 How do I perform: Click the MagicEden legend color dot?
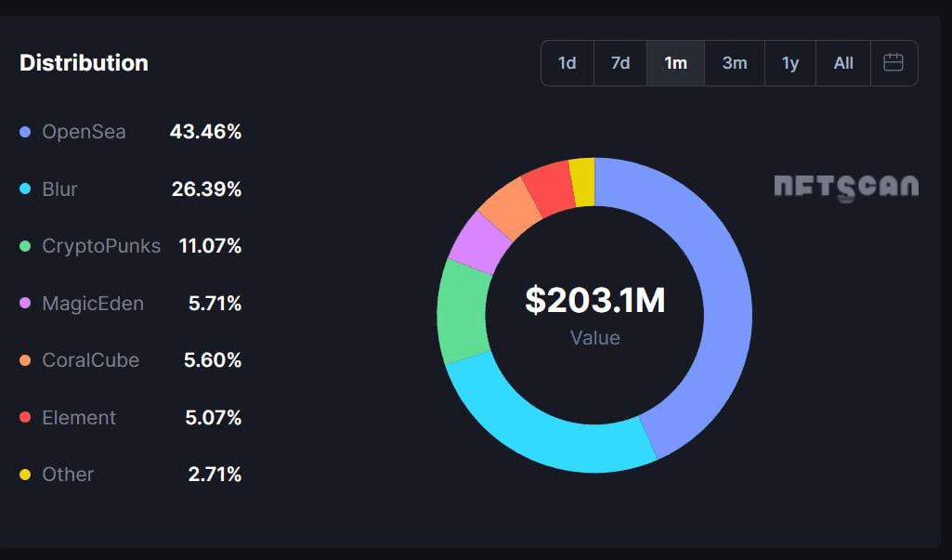point(25,303)
